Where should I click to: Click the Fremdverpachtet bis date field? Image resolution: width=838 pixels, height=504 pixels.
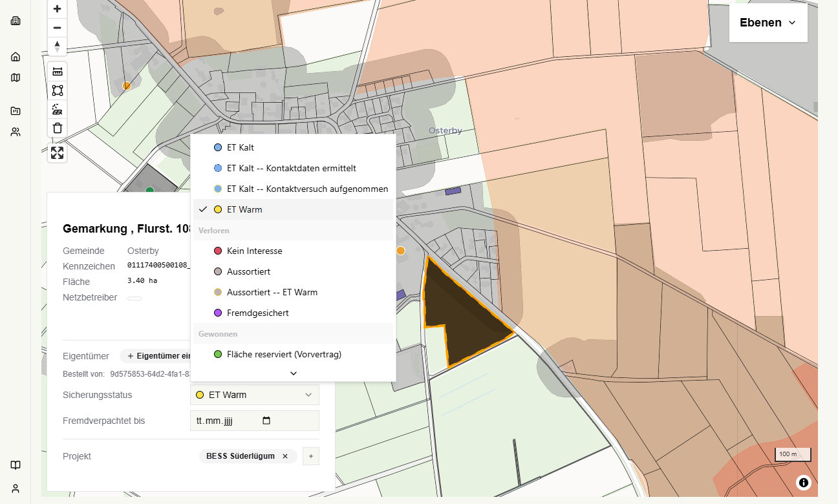(x=255, y=421)
